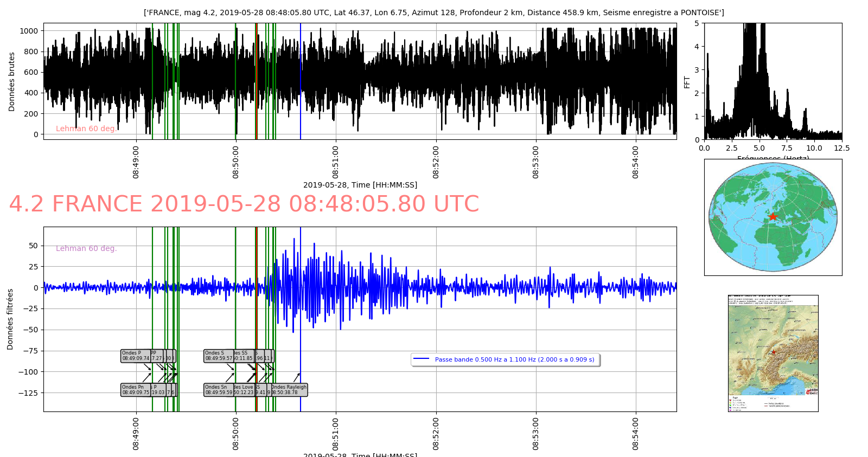The image size is (868, 457).
Task: Select the 'Ondes S' annotation box
Action: click(x=218, y=356)
